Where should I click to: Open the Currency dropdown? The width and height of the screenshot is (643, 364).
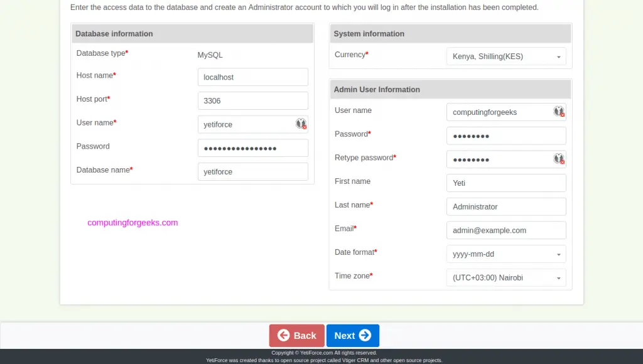pos(506,56)
